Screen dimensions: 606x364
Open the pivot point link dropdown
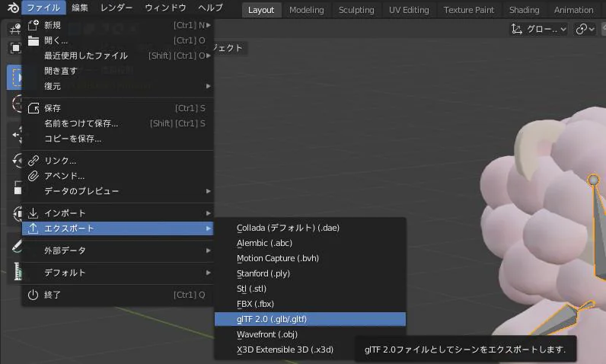[585, 29]
